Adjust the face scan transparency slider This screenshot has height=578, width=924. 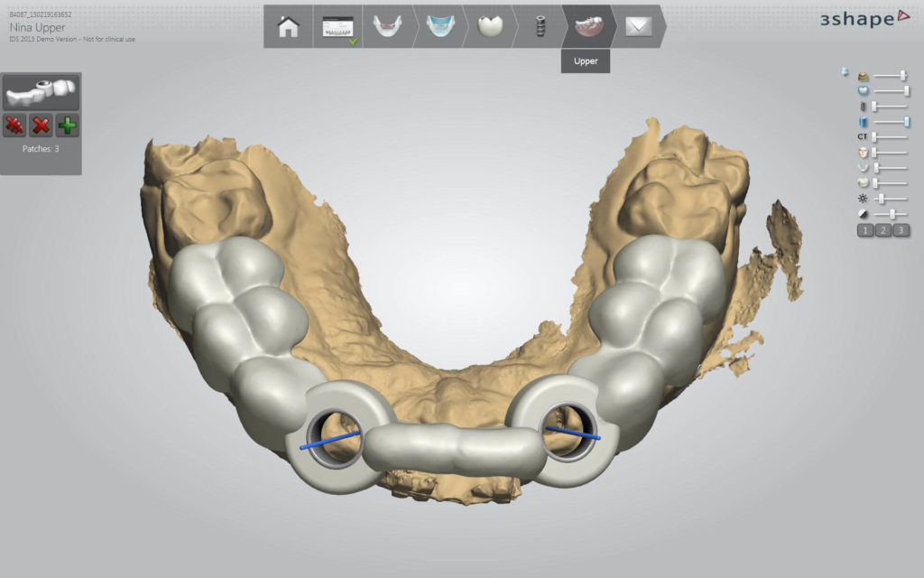click(891, 152)
